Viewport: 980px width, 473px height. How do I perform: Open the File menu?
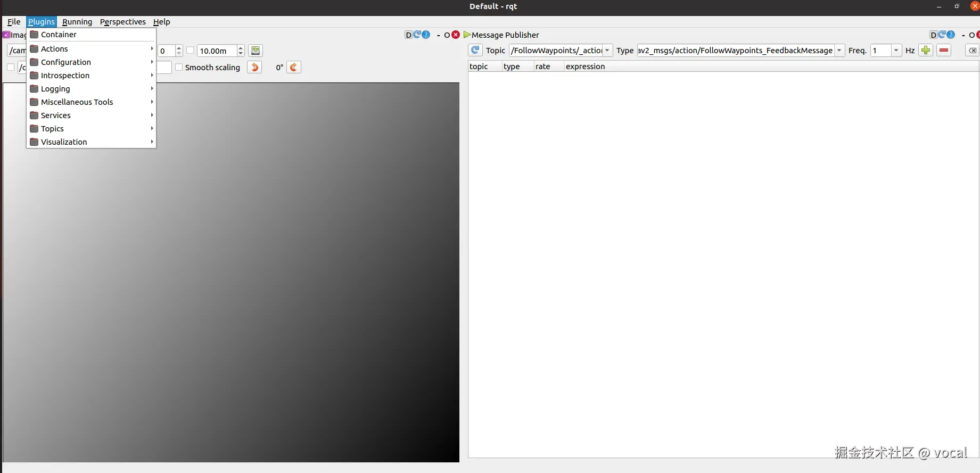[14, 22]
